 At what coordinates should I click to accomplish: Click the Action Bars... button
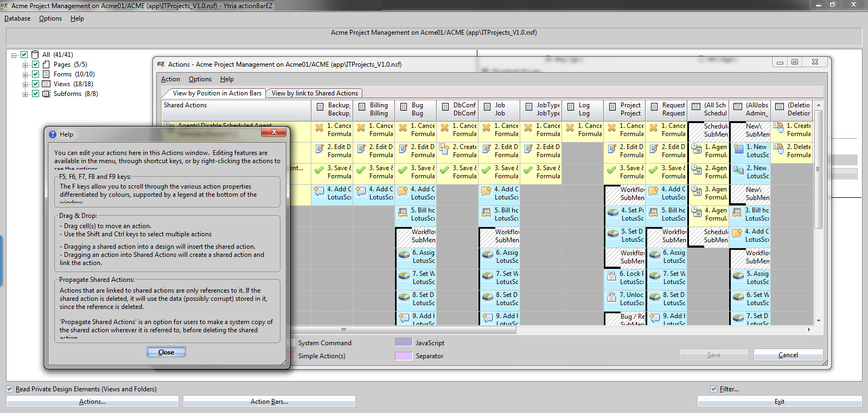pos(269,402)
